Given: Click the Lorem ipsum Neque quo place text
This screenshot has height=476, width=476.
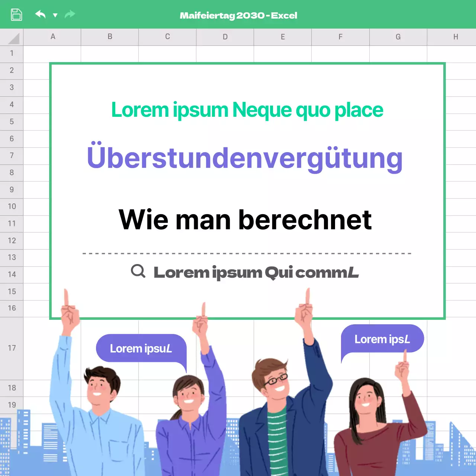Looking at the screenshot, I should coord(247,110).
